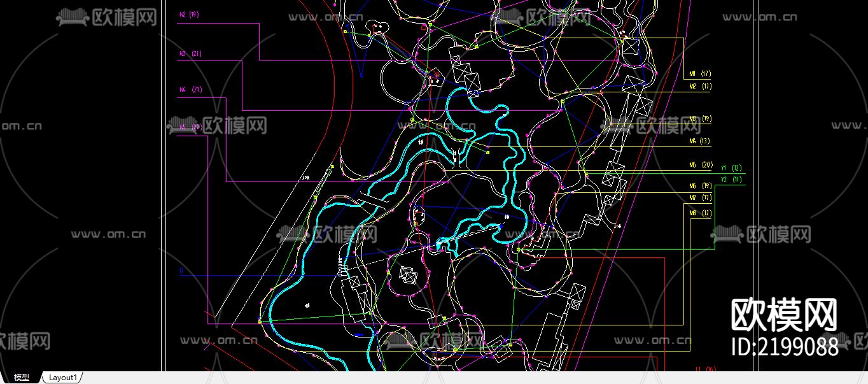
Task: Click the M2 (17) annotation
Action: pyautogui.click(x=700, y=86)
